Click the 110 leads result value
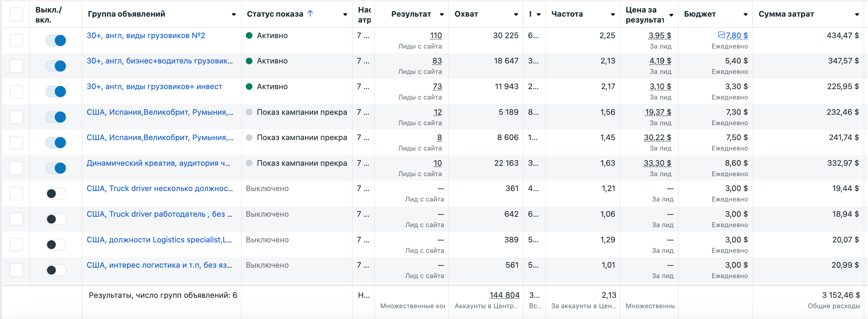Screen dimensions: 868x319 point(436,36)
